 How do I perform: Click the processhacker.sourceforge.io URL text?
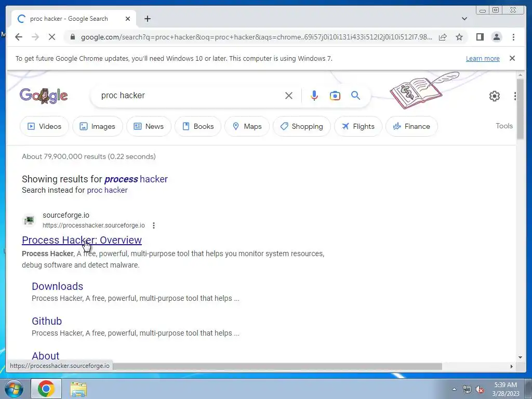94,225
